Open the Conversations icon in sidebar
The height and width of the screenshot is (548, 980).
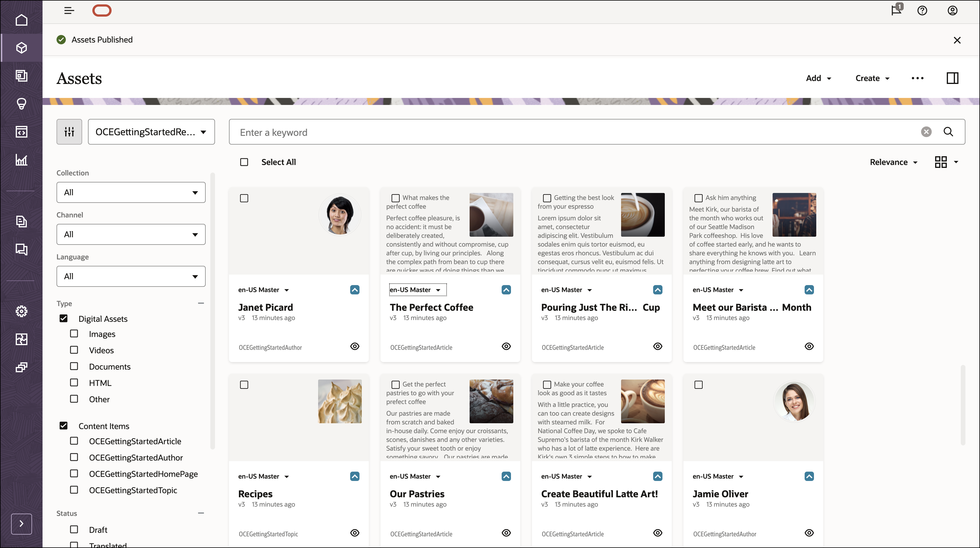tap(22, 249)
